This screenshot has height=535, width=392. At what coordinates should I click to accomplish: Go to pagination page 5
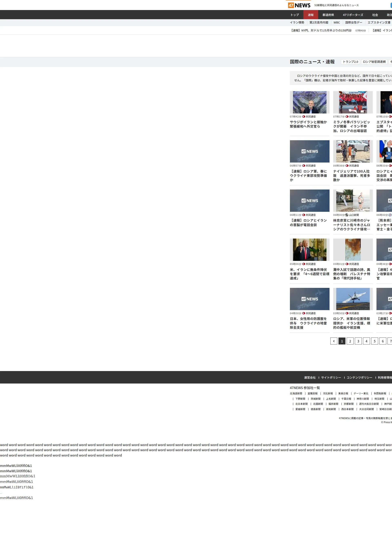374,341
